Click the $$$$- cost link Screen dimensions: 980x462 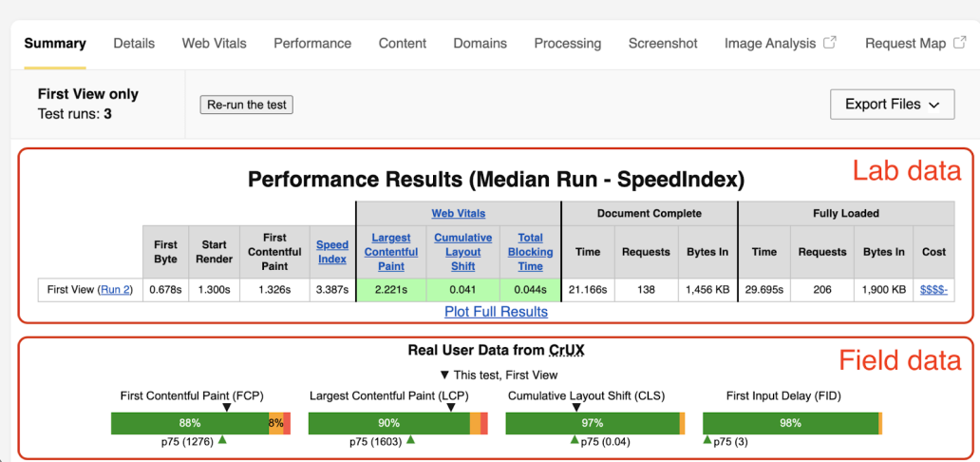click(933, 290)
